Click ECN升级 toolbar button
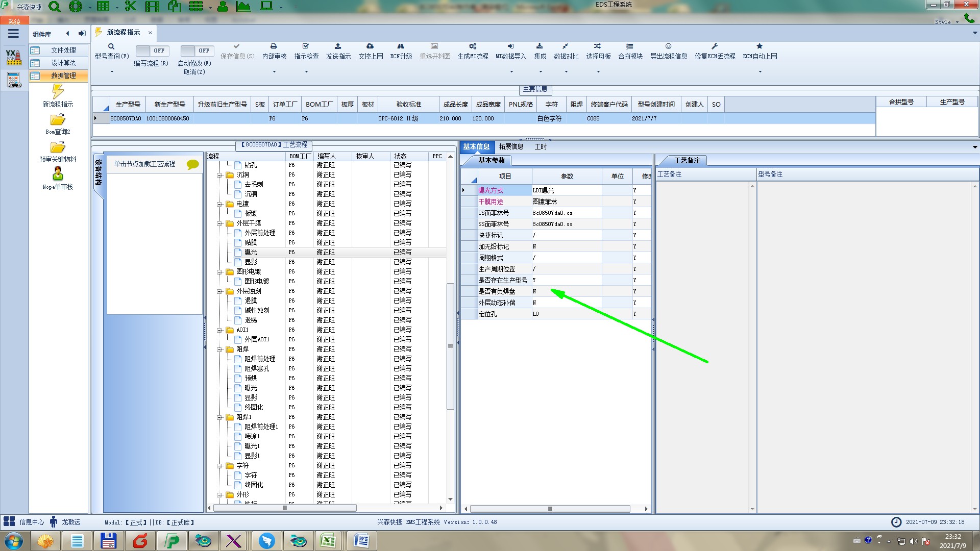This screenshot has width=980, height=551. coord(401,52)
